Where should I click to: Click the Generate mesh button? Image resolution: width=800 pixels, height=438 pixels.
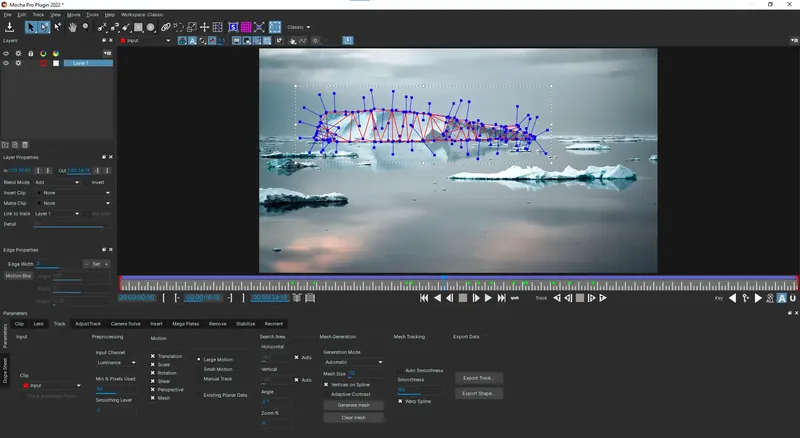click(354, 405)
